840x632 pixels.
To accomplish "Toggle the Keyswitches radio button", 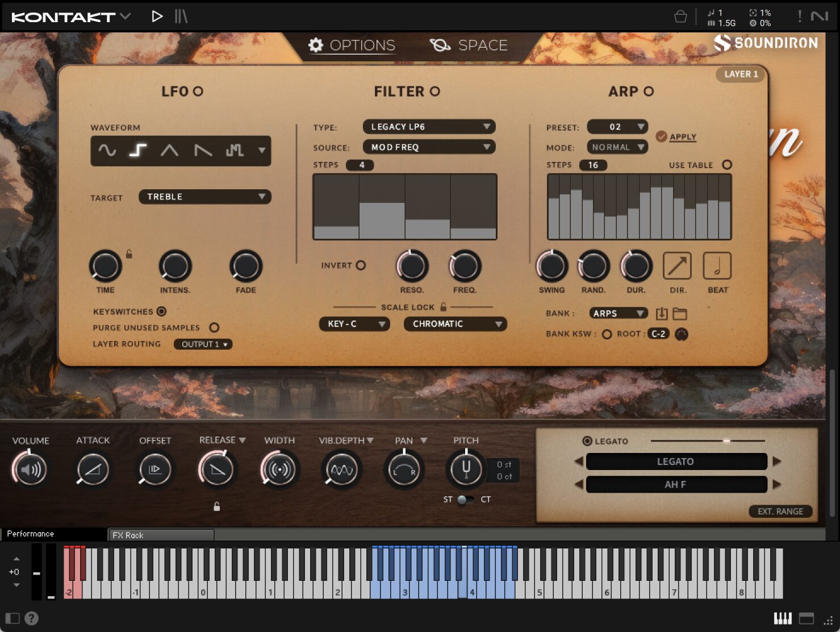I will pos(161,311).
